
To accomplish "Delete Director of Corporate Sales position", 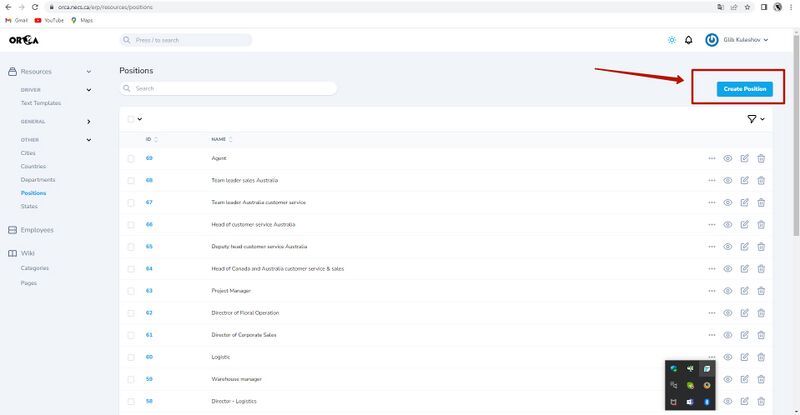I will coord(761,335).
